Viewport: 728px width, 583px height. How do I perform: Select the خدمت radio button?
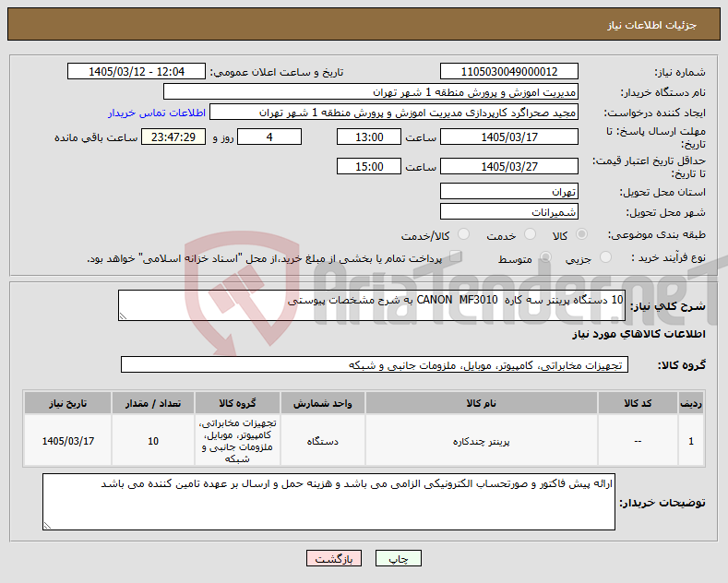coord(530,234)
